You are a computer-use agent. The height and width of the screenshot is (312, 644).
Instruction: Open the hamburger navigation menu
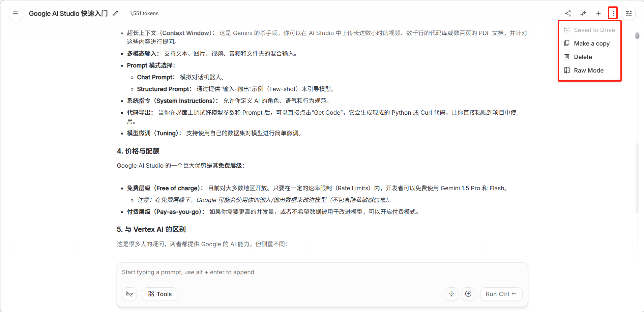(x=16, y=13)
